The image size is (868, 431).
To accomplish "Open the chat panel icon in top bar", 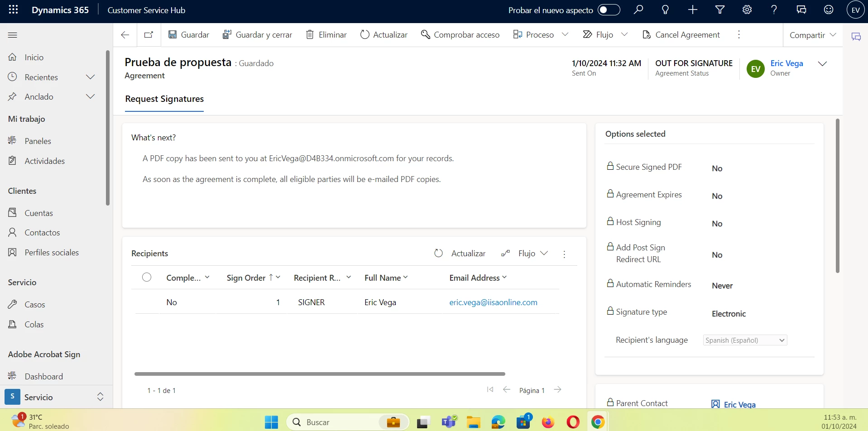I will pyautogui.click(x=801, y=10).
